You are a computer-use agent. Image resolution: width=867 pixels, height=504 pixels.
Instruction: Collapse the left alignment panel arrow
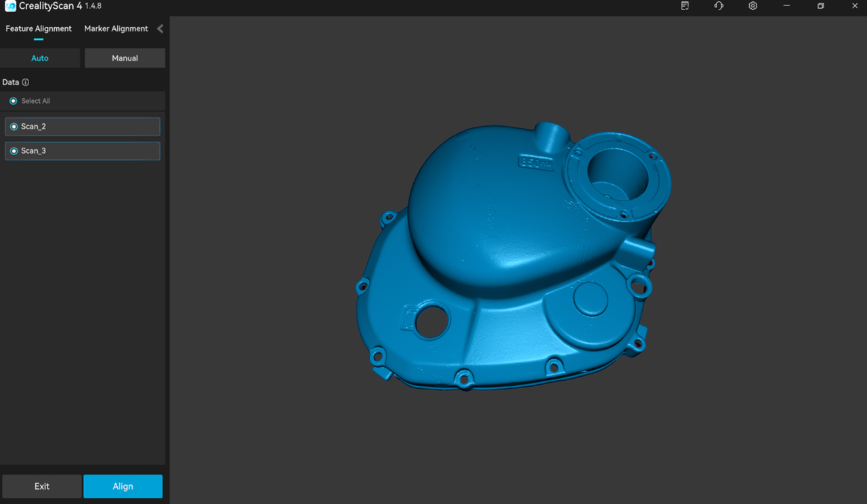pos(160,28)
